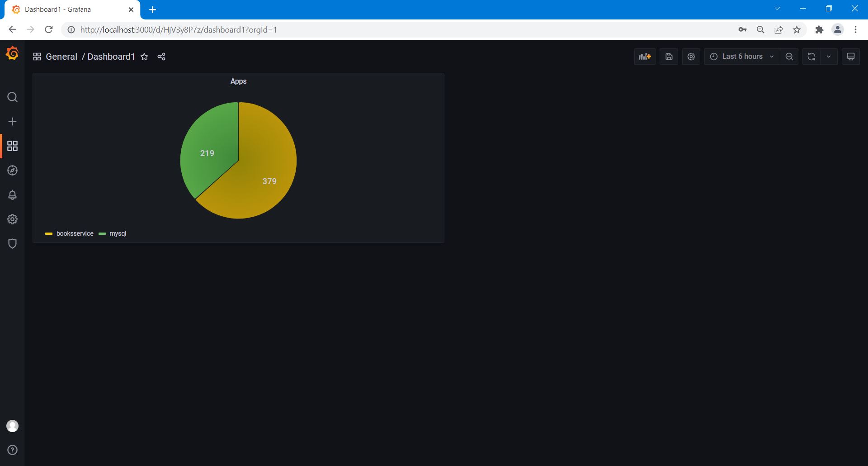This screenshot has width=868, height=466.
Task: Click the browser address bar URL
Action: [179, 30]
